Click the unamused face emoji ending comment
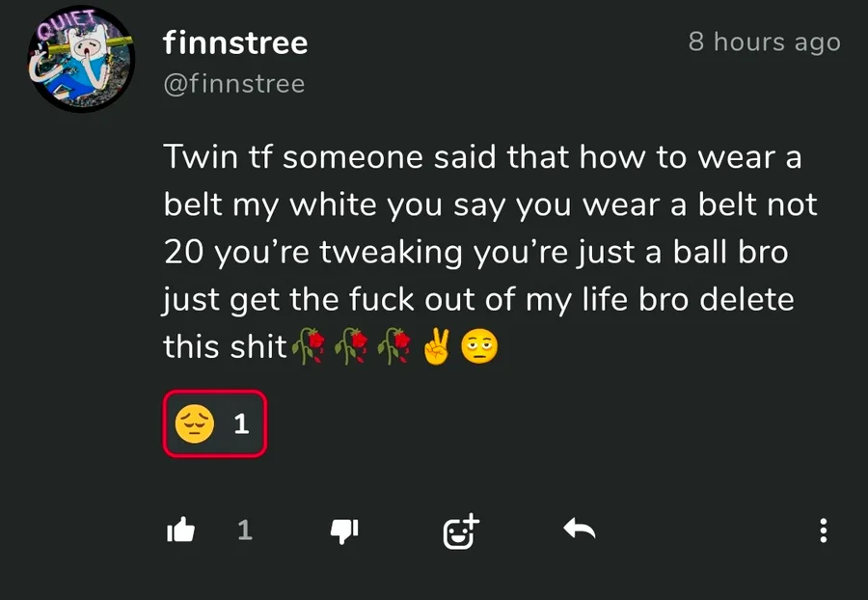The image size is (868, 600). click(479, 347)
